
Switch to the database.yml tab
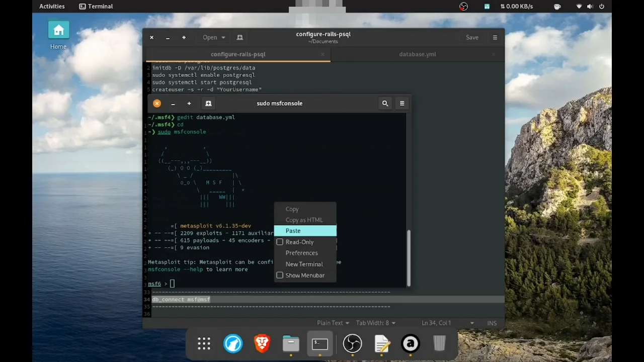pos(417,54)
